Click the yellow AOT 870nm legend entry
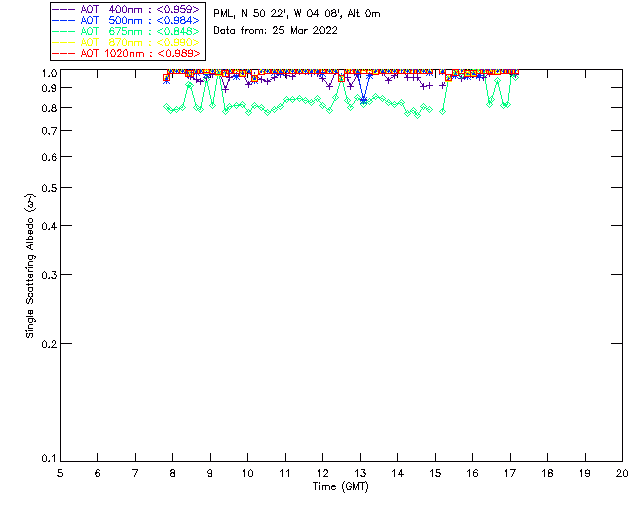640x512 pixels. [126, 42]
